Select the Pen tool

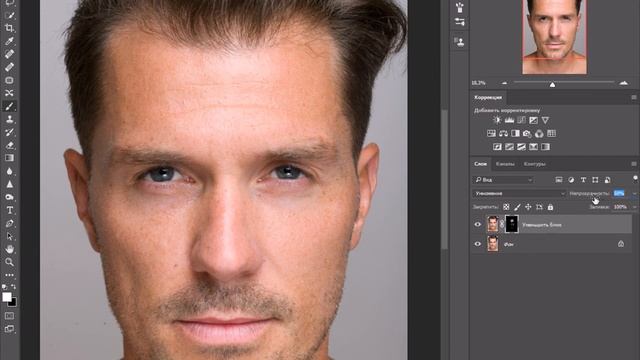[x=9, y=223]
